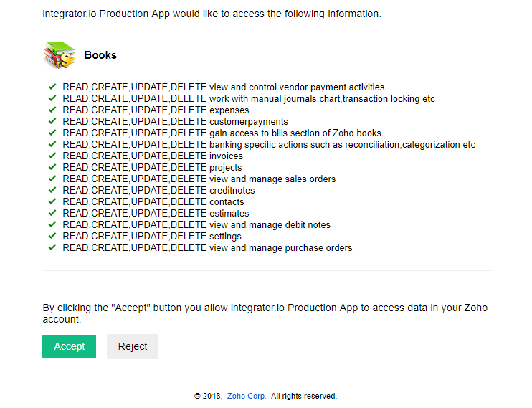This screenshot has height=408, width=532.
Task: Click the Zoho Books app icon
Action: (60, 55)
